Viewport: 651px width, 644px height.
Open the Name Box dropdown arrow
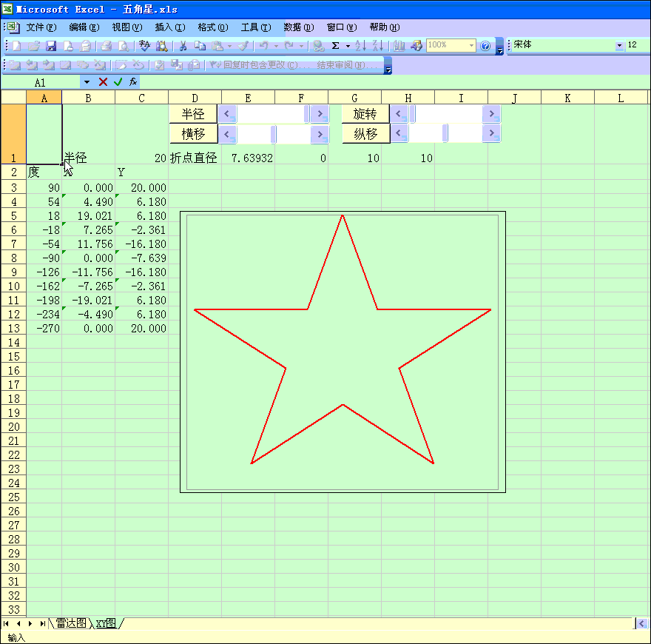(87, 82)
